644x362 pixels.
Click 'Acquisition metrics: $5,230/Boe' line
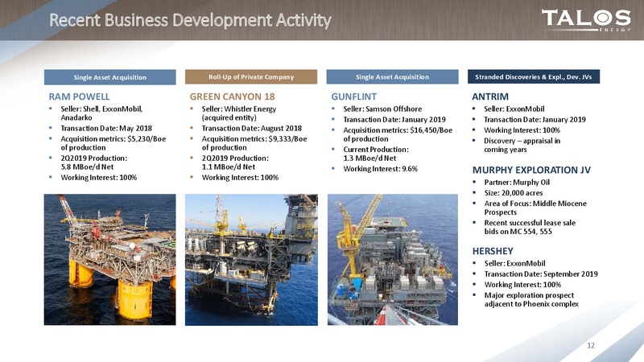pyautogui.click(x=114, y=138)
